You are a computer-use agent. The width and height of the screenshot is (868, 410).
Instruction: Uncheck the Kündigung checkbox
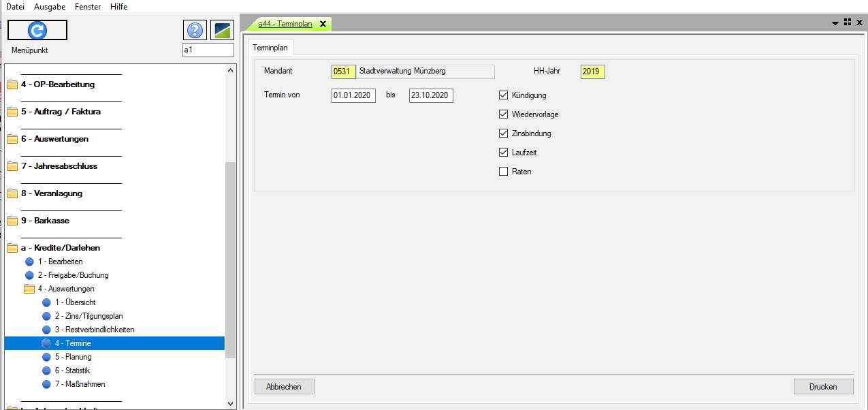pos(504,95)
